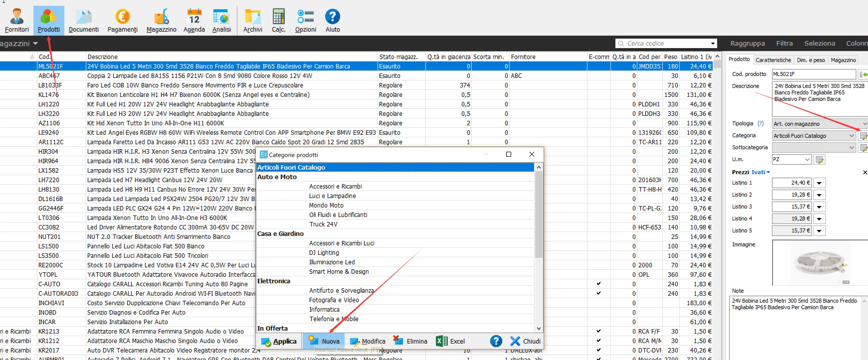The image size is (868, 360).
Task: Toggle E-comm checkmark for KR1213 row
Action: coord(598,331)
